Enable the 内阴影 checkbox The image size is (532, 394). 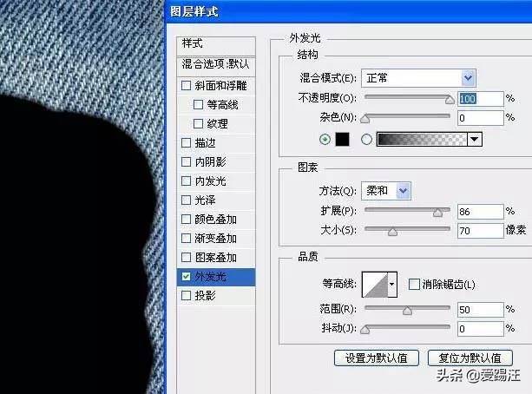pyautogui.click(x=186, y=161)
